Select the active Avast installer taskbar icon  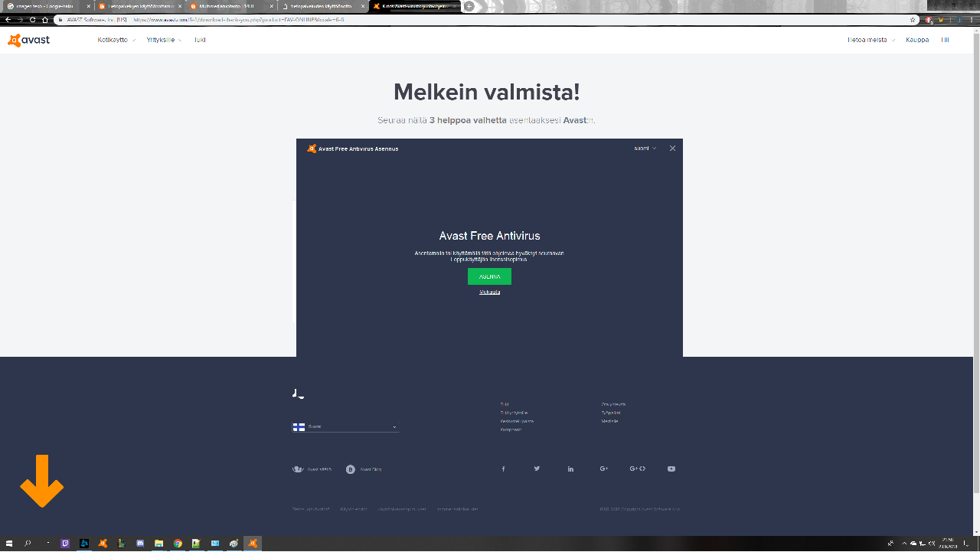[253, 544]
